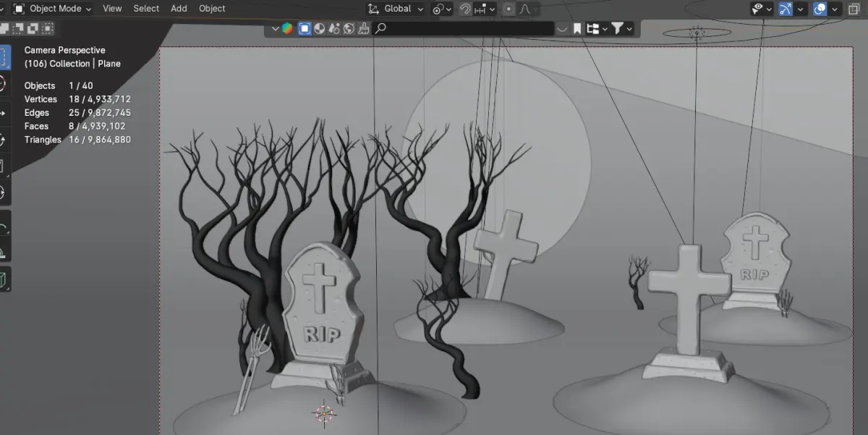868x435 pixels.
Task: Open the Global transform orientation dropdown
Action: click(396, 9)
